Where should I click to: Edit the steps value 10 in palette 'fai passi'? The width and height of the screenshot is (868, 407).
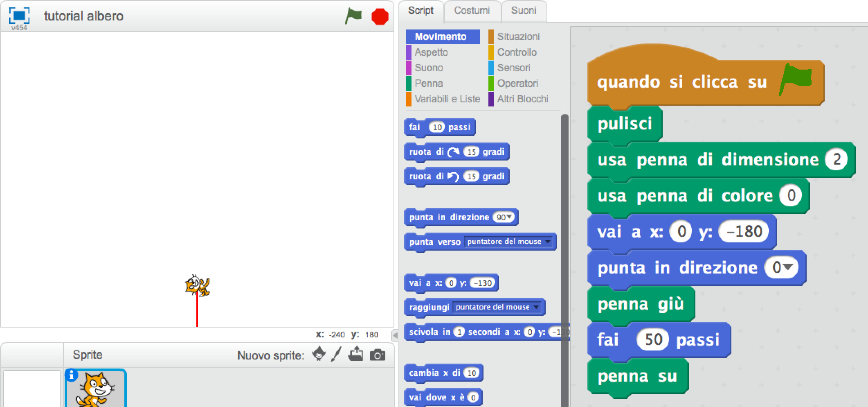pos(437,127)
